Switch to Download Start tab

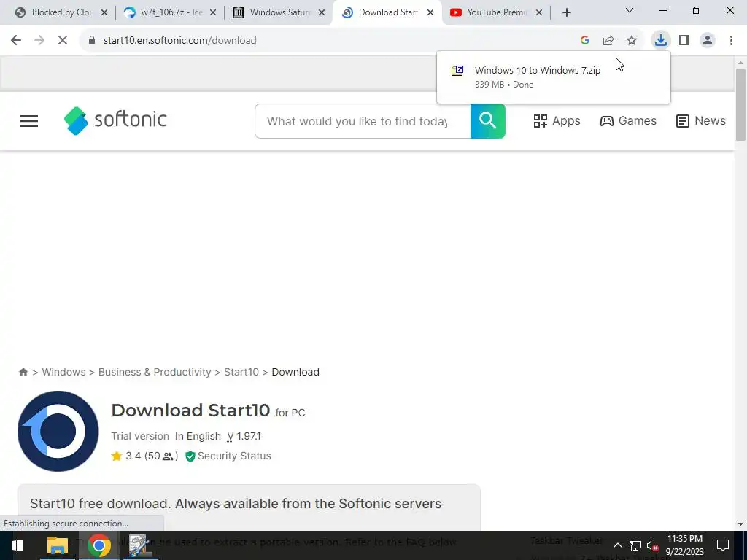[388, 12]
